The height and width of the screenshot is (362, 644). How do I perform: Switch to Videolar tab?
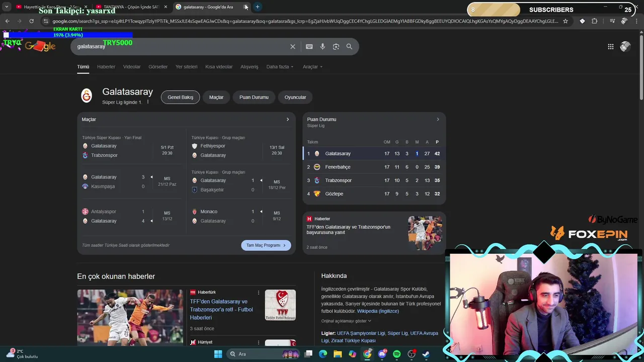click(132, 67)
